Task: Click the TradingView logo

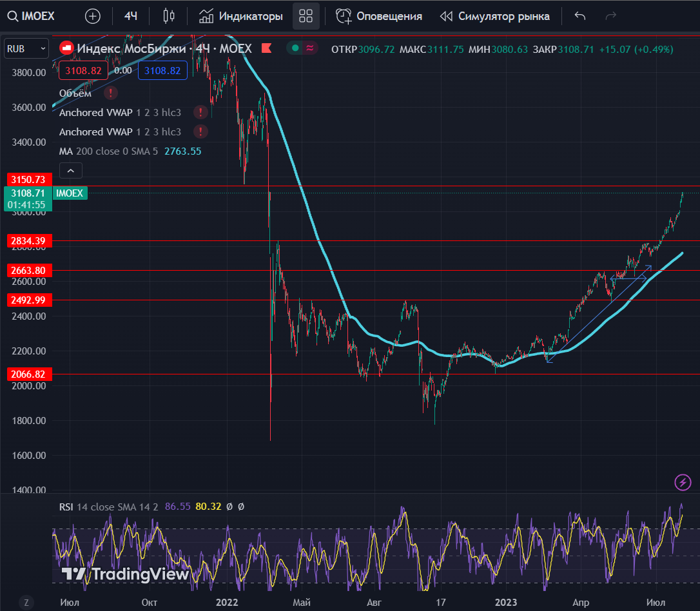Action: (125, 574)
